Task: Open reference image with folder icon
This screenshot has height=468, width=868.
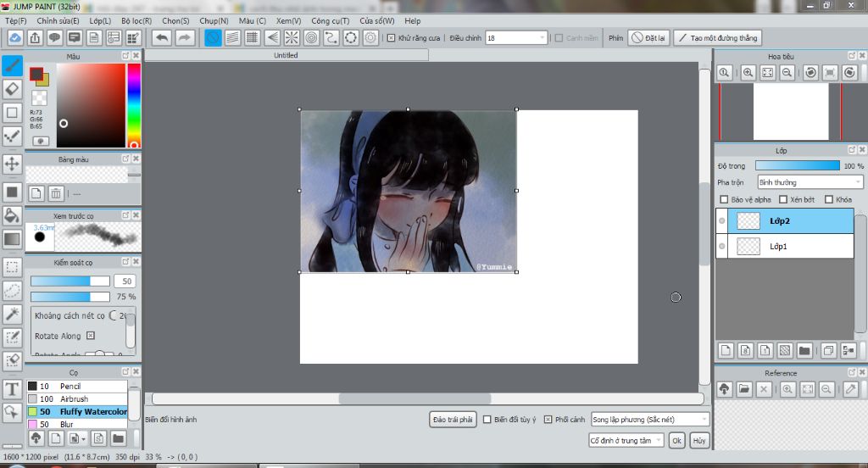Action: pyautogui.click(x=744, y=389)
